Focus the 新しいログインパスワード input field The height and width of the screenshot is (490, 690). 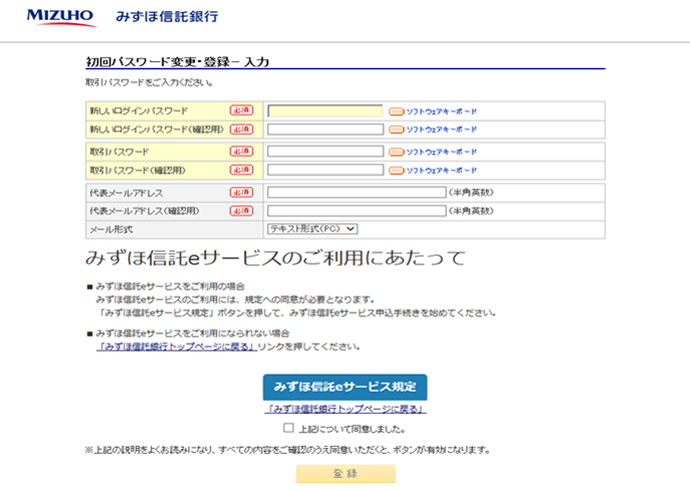coord(325,111)
